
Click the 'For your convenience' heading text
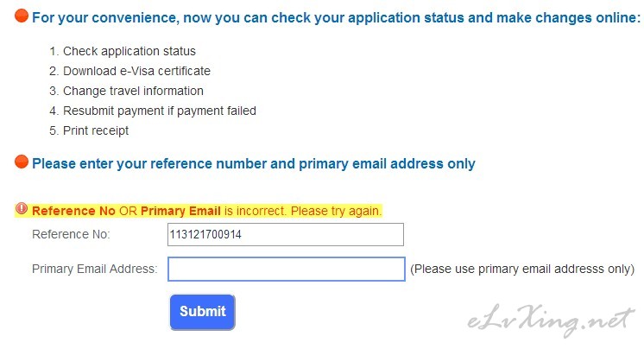click(x=336, y=17)
